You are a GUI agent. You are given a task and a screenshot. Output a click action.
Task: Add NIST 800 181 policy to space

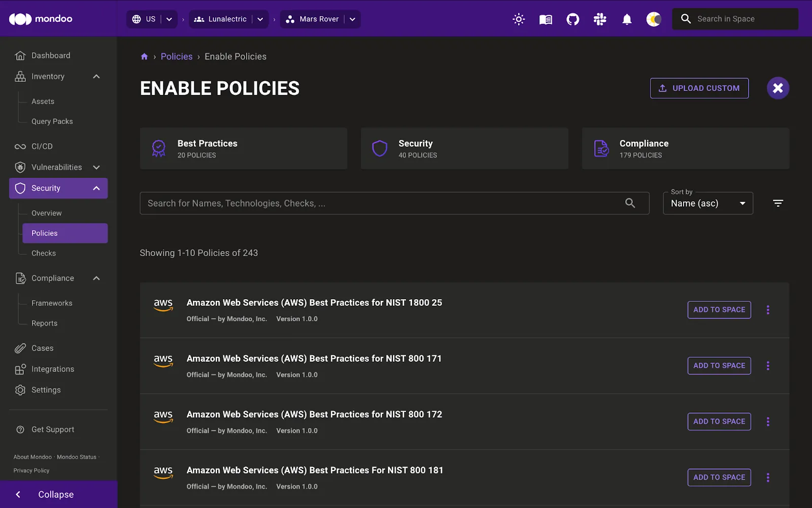pos(719,478)
